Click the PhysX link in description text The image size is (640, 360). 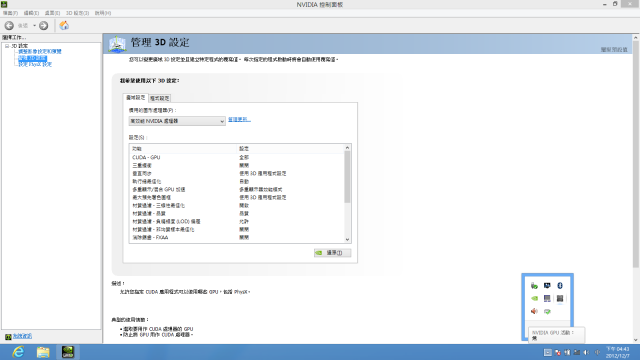point(240,292)
